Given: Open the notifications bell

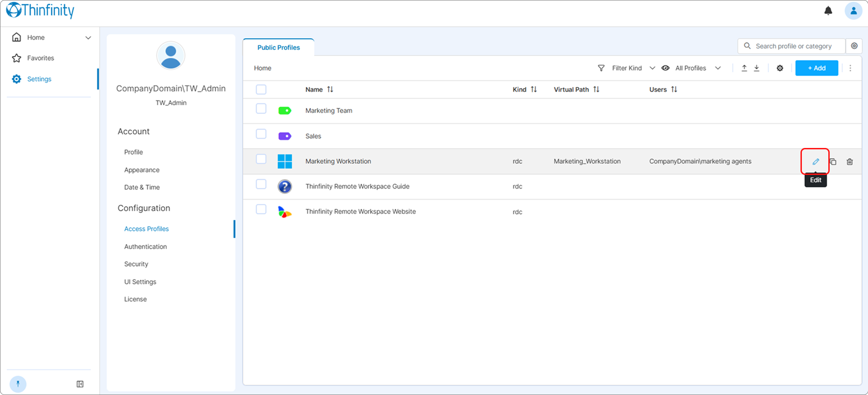Looking at the screenshot, I should coord(828,11).
